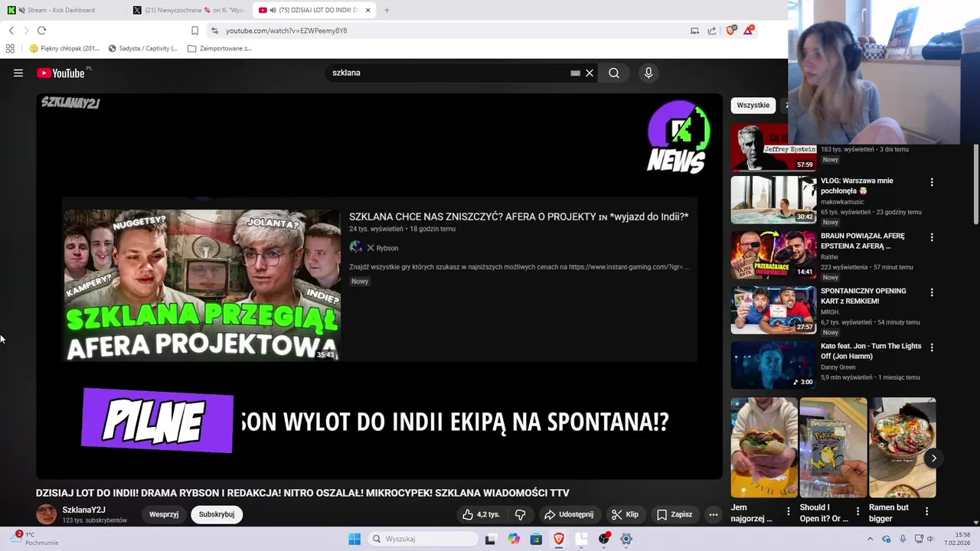
Task: Show hidden tray icons chevron
Action: [870, 539]
